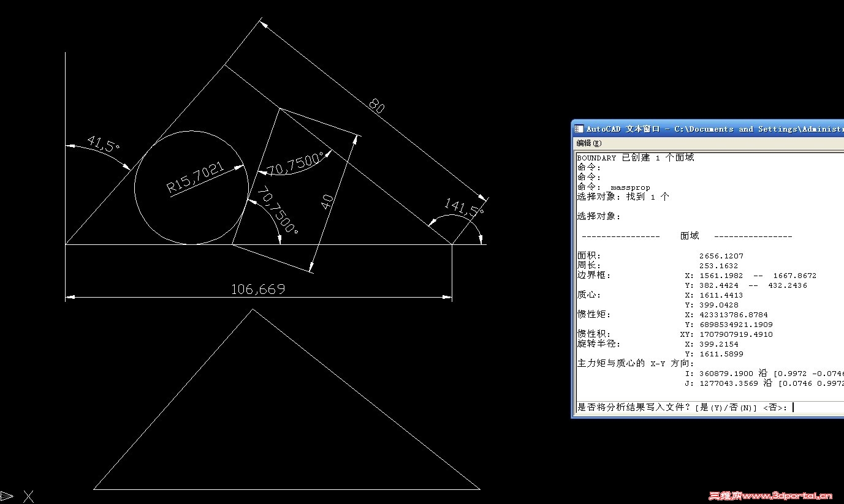
Task: Select bounding box Y minimum 382.4424
Action: tap(718, 285)
